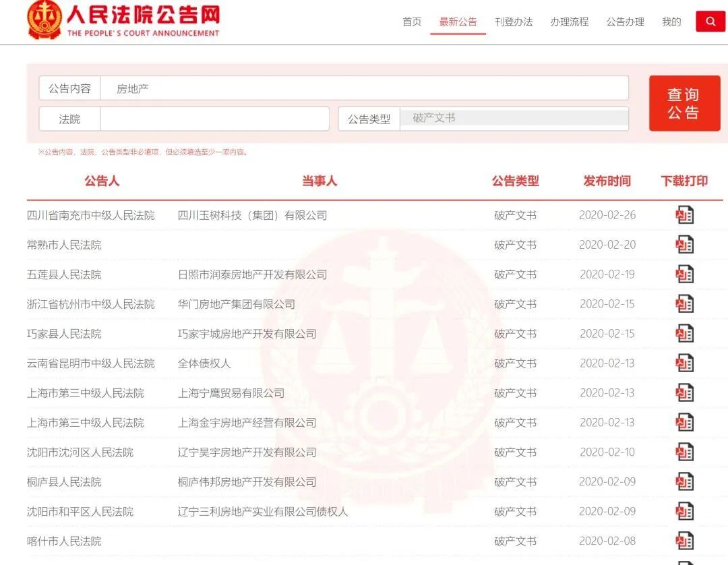Open 沈阳市沈河区人民法院 announcement
Viewport: 728px width, 565px height.
(x=80, y=452)
